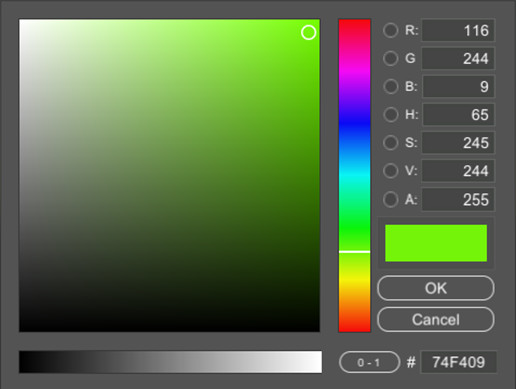Select the B channel radio button

[x=390, y=86]
